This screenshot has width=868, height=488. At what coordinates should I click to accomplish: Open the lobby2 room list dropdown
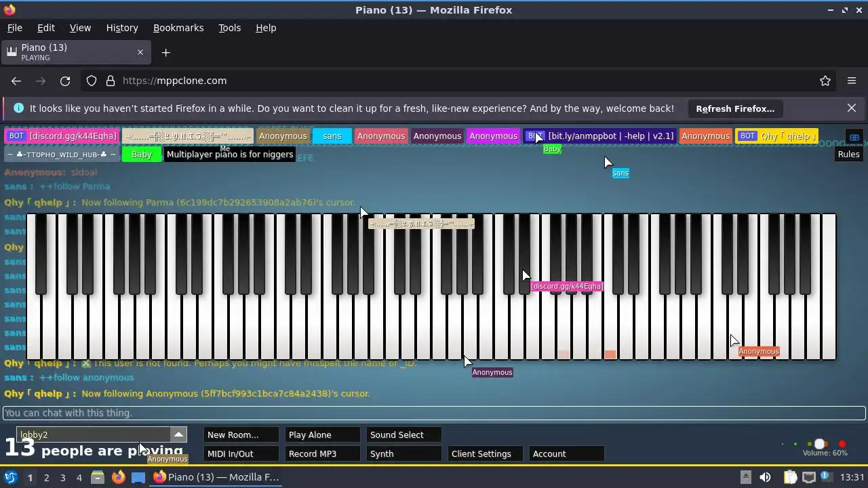(x=178, y=434)
